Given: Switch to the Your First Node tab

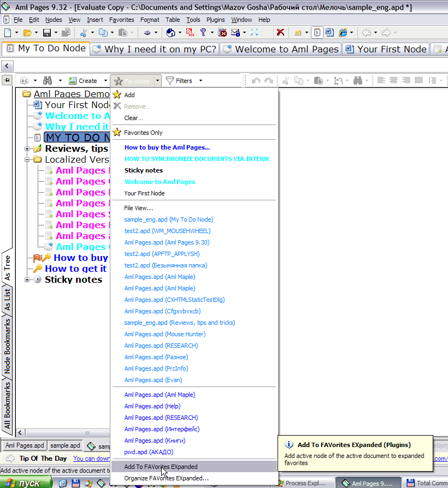Looking at the screenshot, I should point(386,49).
